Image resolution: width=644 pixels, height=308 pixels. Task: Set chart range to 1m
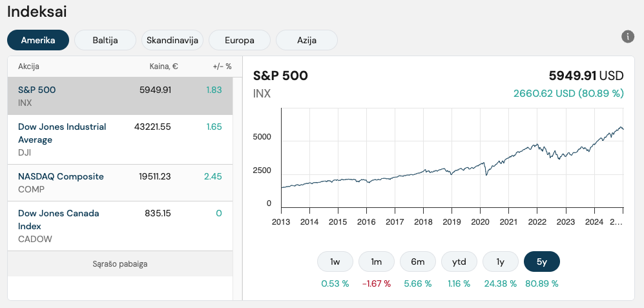pyautogui.click(x=377, y=262)
